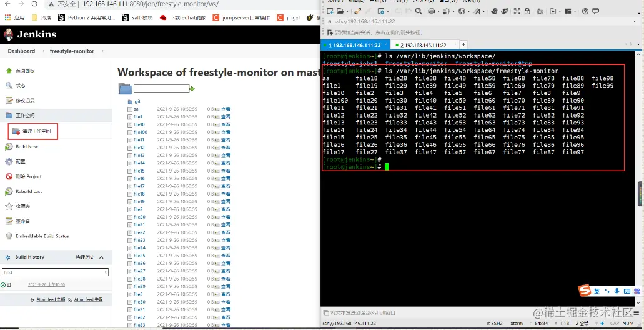Expand the print icon dropdown in Xshell
Image resolution: width=644 pixels, height=330 pixels.
point(438,11)
